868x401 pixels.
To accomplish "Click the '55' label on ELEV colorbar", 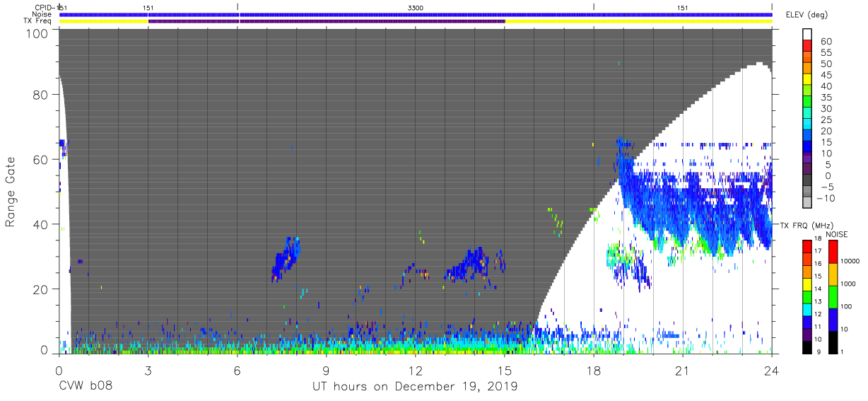I will pyautogui.click(x=825, y=53).
